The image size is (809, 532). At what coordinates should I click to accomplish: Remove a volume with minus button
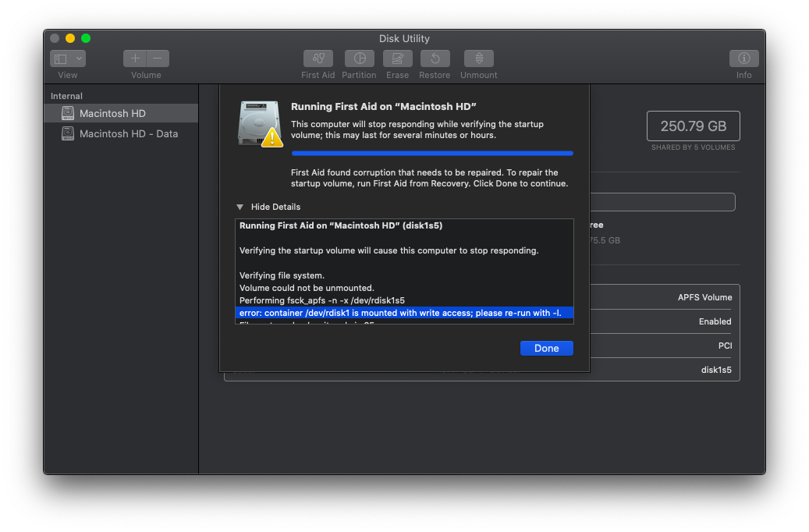click(158, 59)
